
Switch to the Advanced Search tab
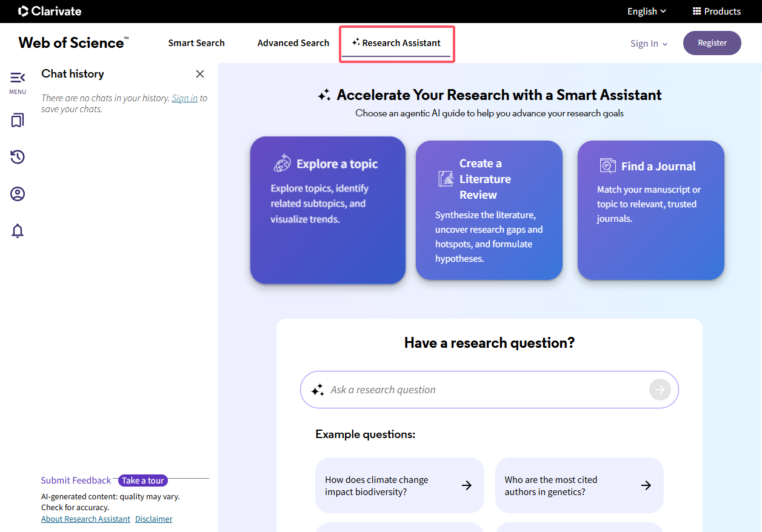[293, 43]
